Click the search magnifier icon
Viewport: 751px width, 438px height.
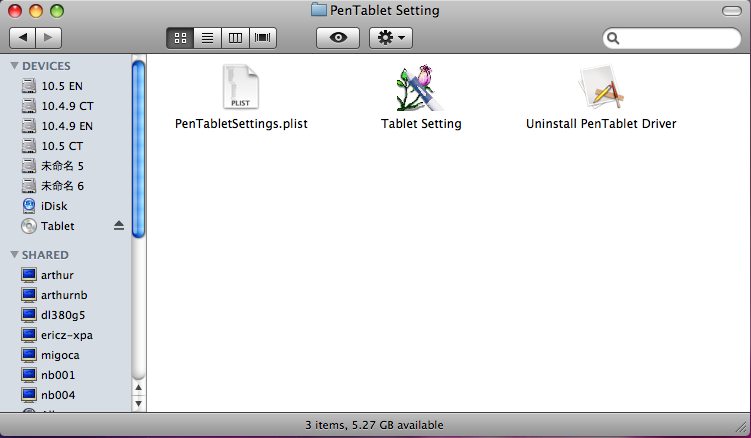(x=613, y=38)
